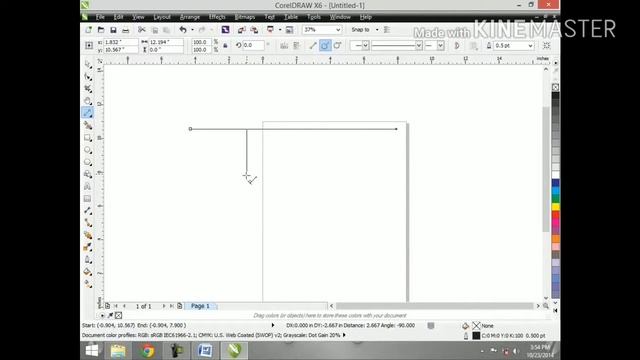The image size is (640, 360).
Task: Create a new document with the New icon
Action: click(x=89, y=30)
